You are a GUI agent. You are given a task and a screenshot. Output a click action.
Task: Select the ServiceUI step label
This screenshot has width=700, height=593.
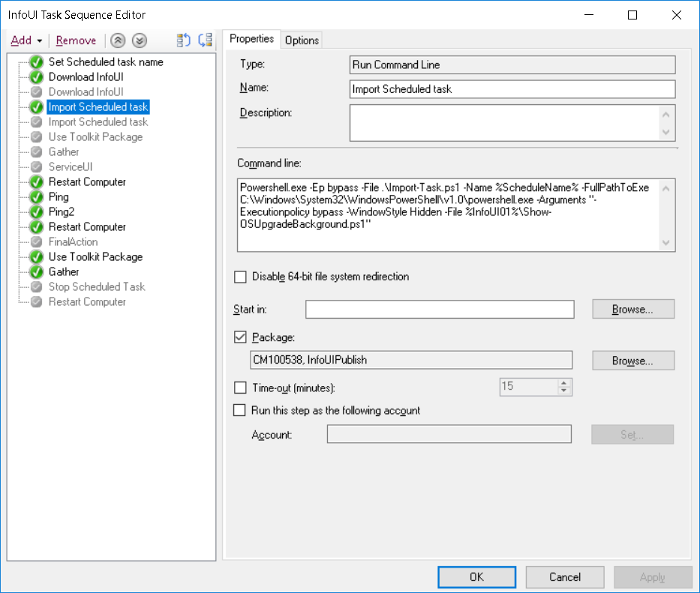71,167
